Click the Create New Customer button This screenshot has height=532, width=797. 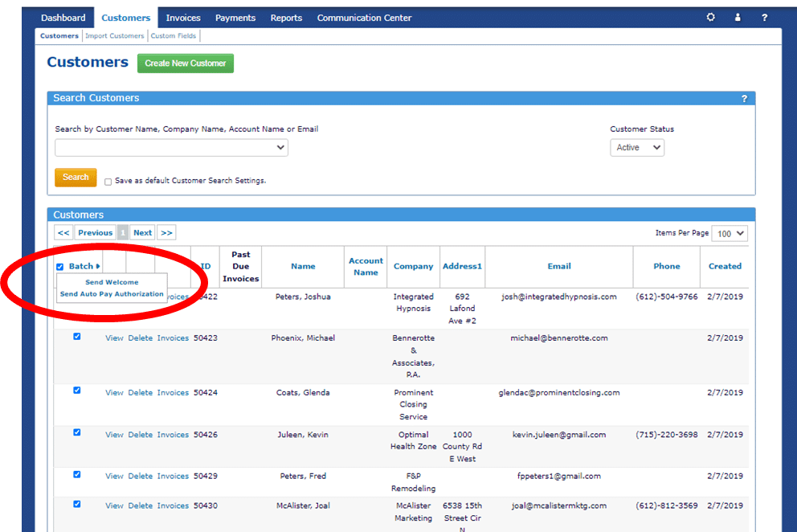[x=186, y=63]
